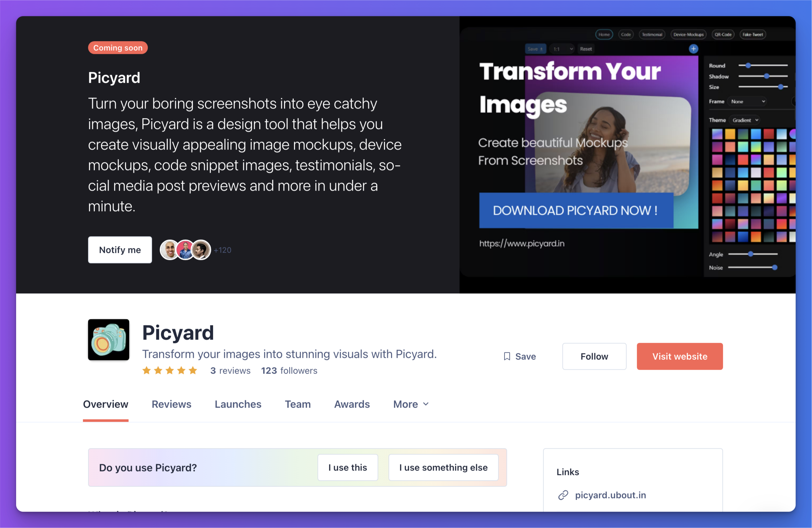Viewport: 812px width, 528px height.
Task: Switch to the Reviews tab
Action: pos(171,404)
